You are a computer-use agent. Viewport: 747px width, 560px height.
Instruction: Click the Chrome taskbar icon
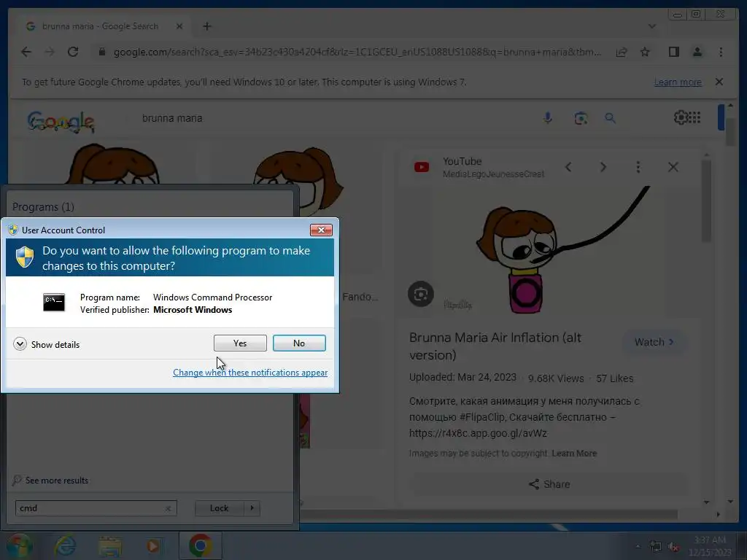(x=201, y=545)
